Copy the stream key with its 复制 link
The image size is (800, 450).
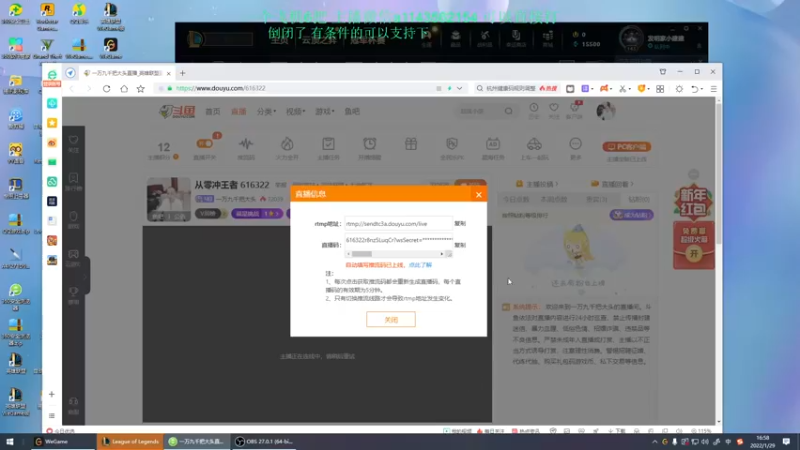(460, 245)
